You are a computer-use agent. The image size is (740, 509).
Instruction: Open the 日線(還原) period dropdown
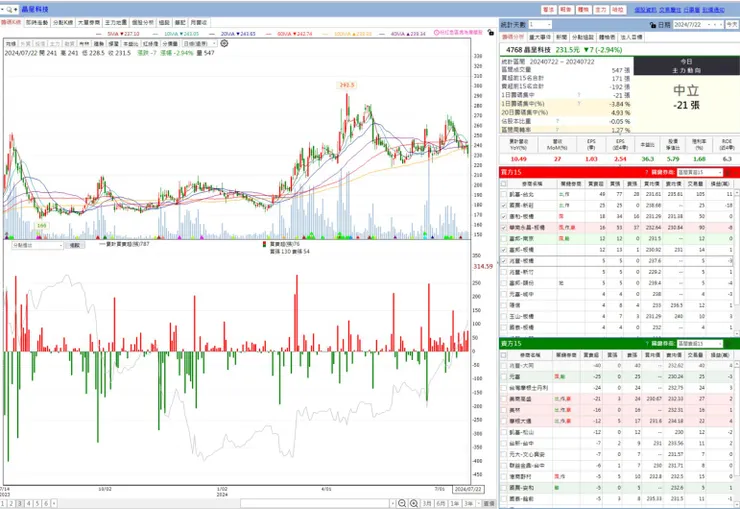[x=200, y=43]
